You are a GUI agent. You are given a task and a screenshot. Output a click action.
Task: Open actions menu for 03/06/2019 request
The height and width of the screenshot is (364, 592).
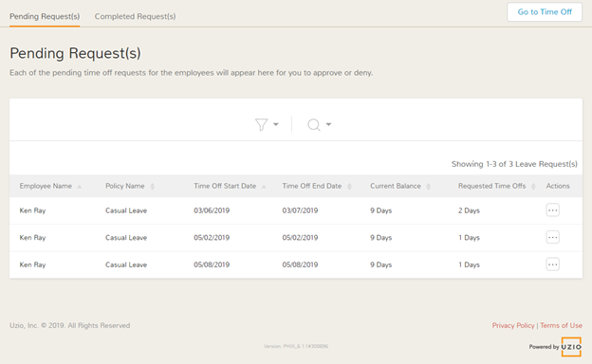[553, 210]
